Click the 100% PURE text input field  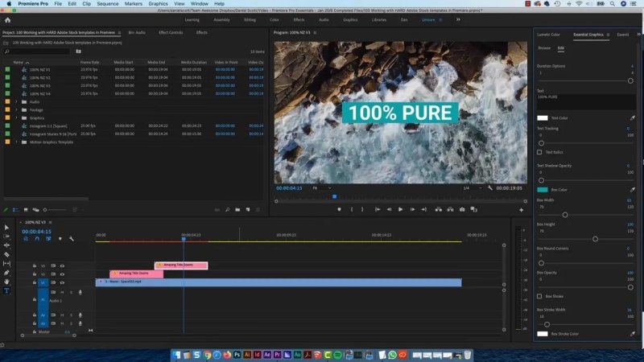pyautogui.click(x=587, y=101)
